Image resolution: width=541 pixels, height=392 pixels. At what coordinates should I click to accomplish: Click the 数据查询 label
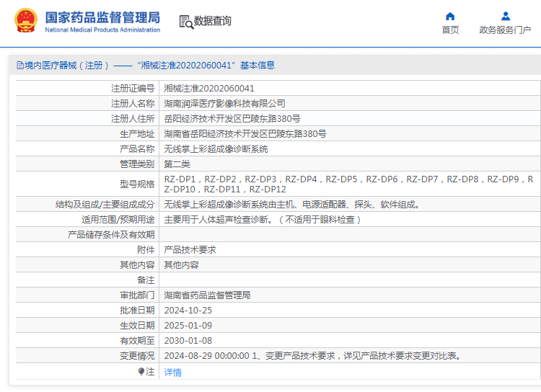213,21
